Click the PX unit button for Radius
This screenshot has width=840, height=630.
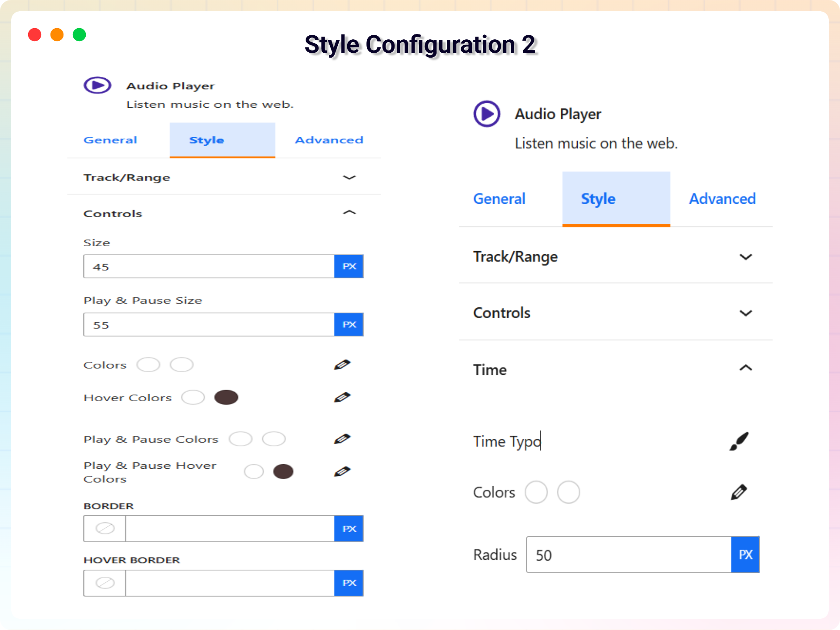745,555
